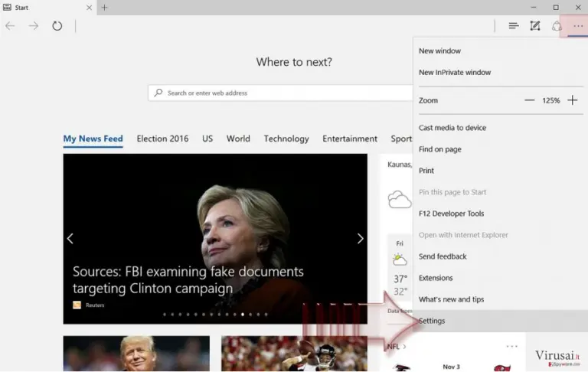
Task: Show next headline slide arrow
Action: (x=360, y=239)
